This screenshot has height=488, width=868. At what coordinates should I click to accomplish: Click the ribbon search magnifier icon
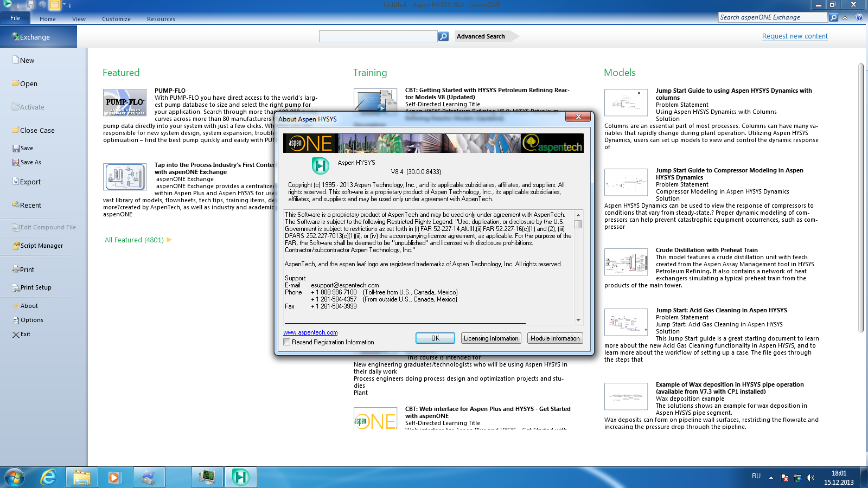(833, 17)
